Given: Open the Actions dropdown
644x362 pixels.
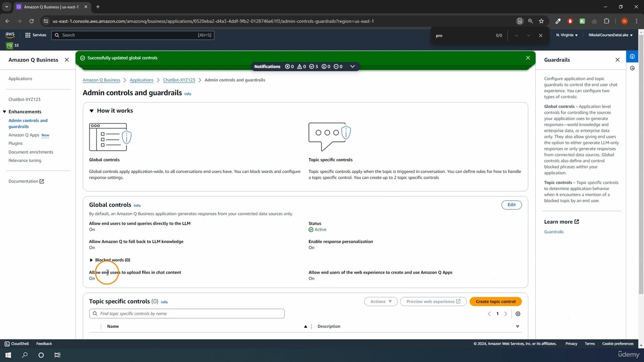Looking at the screenshot, I should pos(381,302).
